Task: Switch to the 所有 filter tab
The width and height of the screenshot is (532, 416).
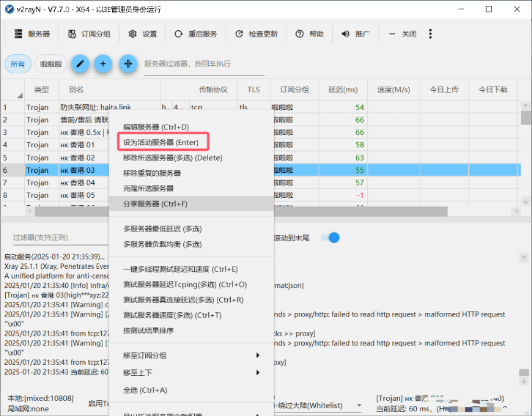Action: tap(18, 64)
